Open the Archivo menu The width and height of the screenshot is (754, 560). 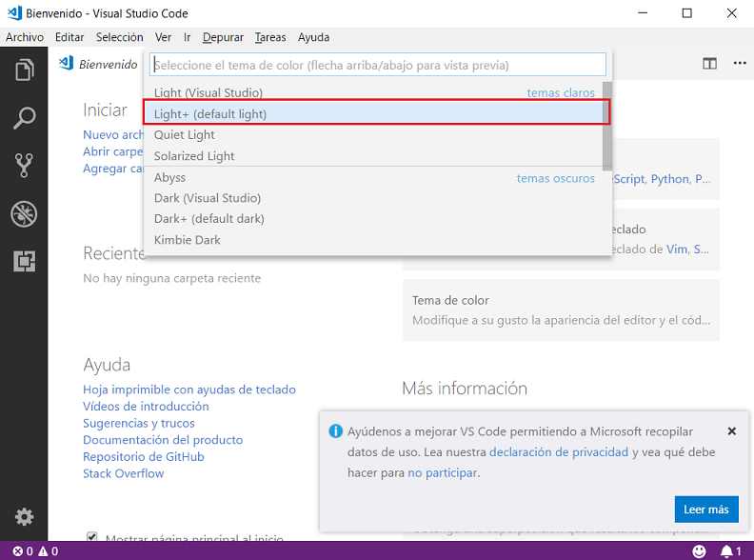tap(25, 37)
